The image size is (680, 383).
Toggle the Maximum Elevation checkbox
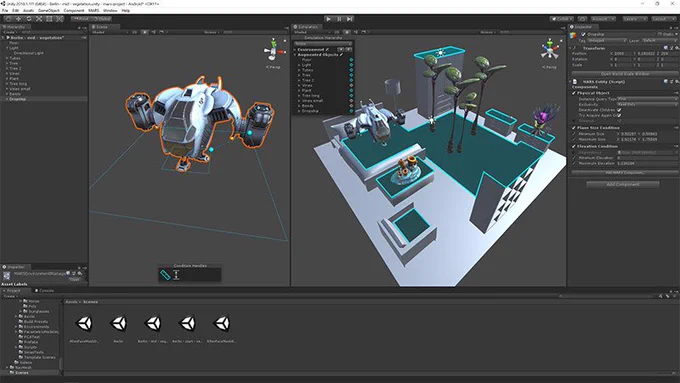574,164
